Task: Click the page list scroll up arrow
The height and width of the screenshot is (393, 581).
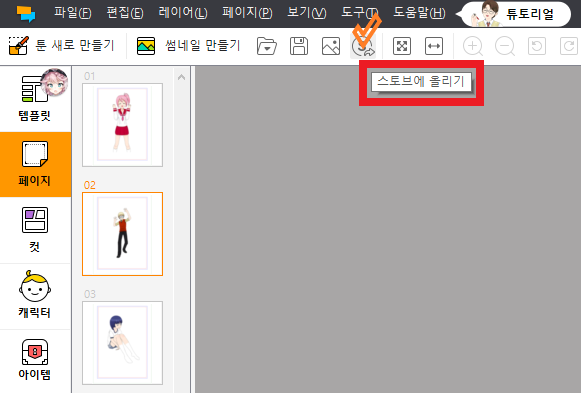Action: click(181, 77)
